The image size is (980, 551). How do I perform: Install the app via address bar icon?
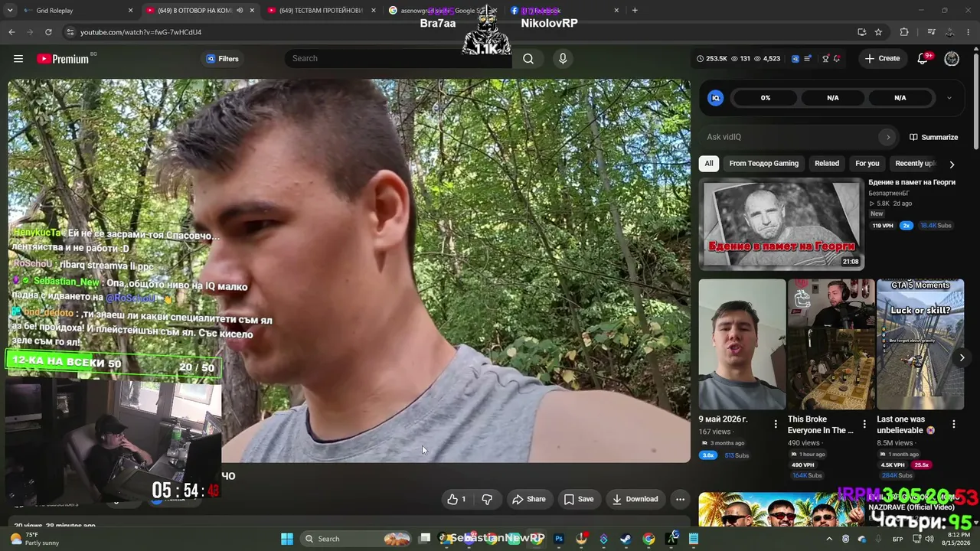coord(862,32)
